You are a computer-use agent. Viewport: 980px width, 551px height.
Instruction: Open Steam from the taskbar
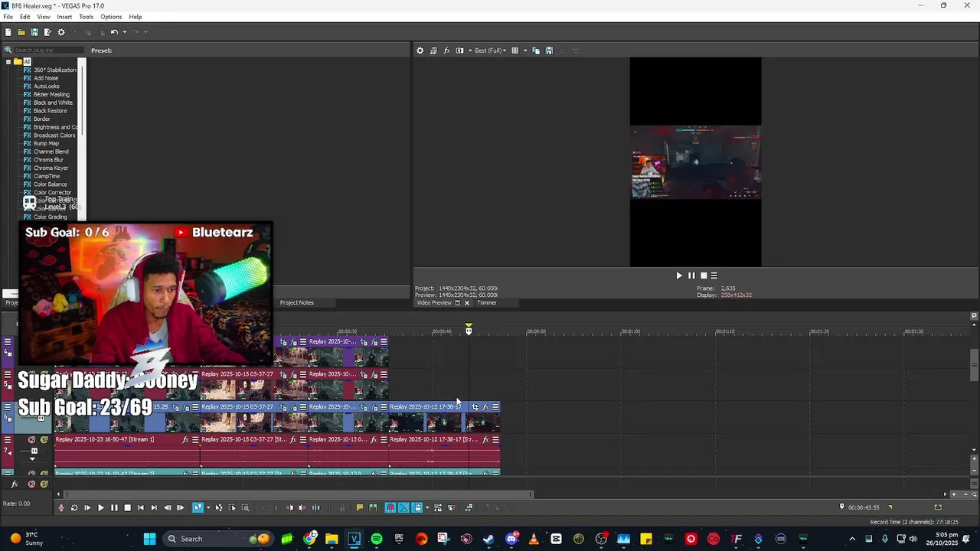point(488,539)
